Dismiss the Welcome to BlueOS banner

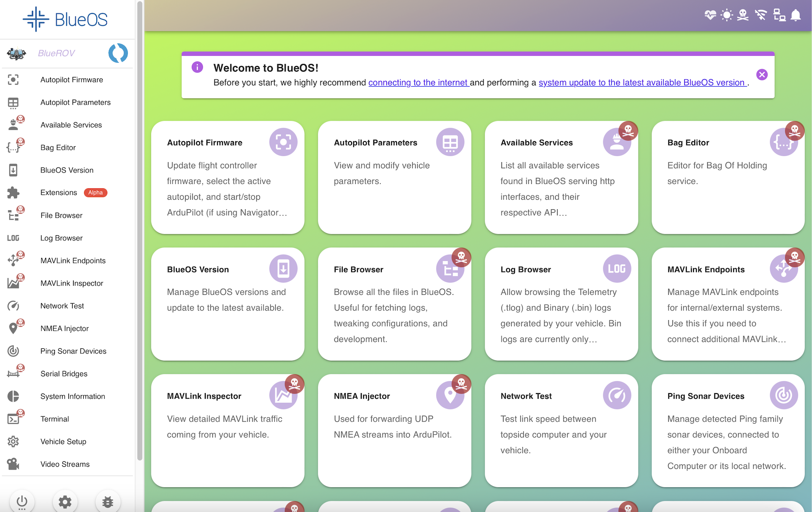tap(762, 75)
